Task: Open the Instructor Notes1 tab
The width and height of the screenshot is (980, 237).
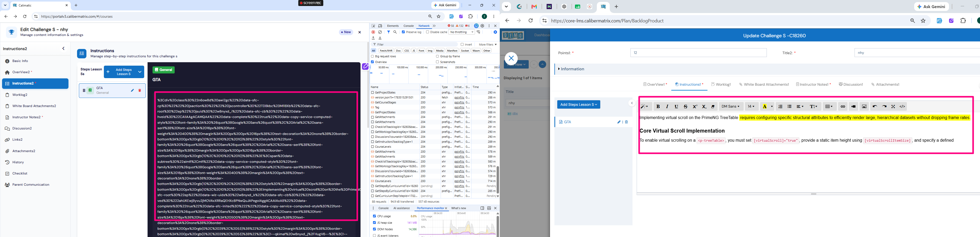Action: tap(813, 84)
